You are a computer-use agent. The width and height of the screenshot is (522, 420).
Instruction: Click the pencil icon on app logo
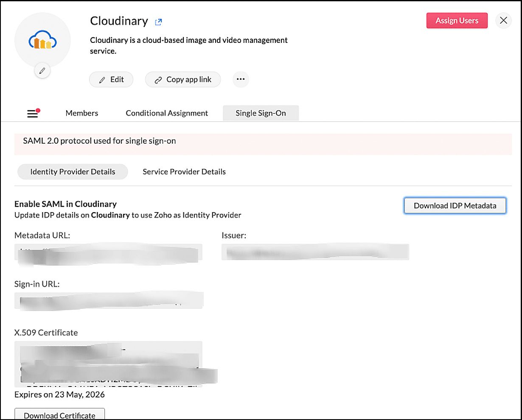pos(42,71)
